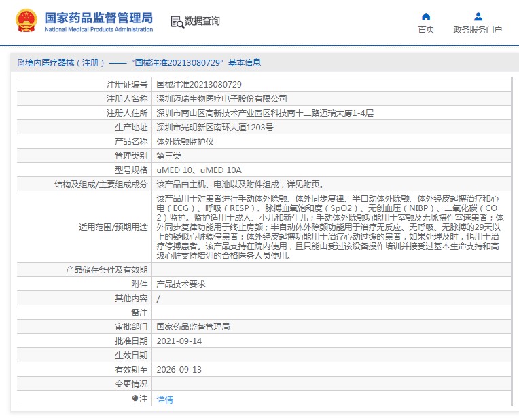Click the 有效期至 label
The height and width of the screenshot is (420, 519).
[131, 369]
